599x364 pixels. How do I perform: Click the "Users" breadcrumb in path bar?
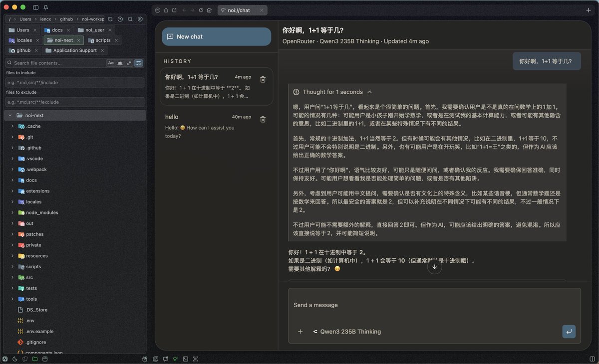[x=25, y=19]
